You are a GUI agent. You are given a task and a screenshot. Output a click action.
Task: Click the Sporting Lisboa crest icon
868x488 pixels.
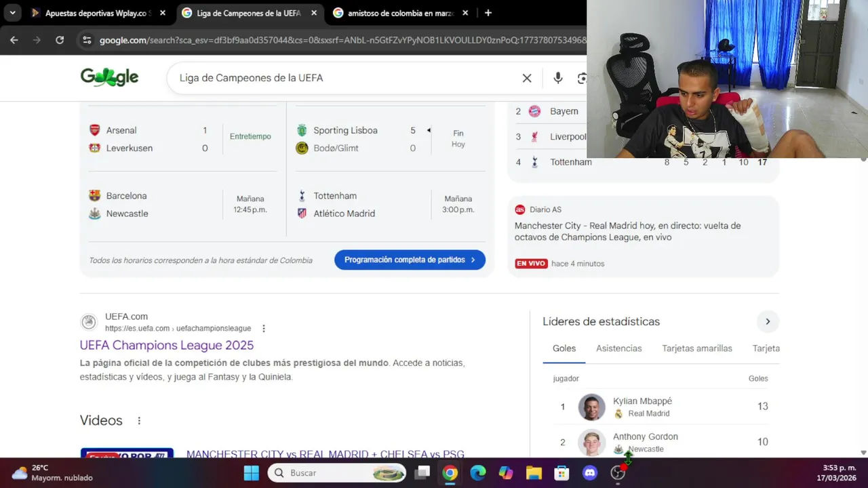point(302,130)
